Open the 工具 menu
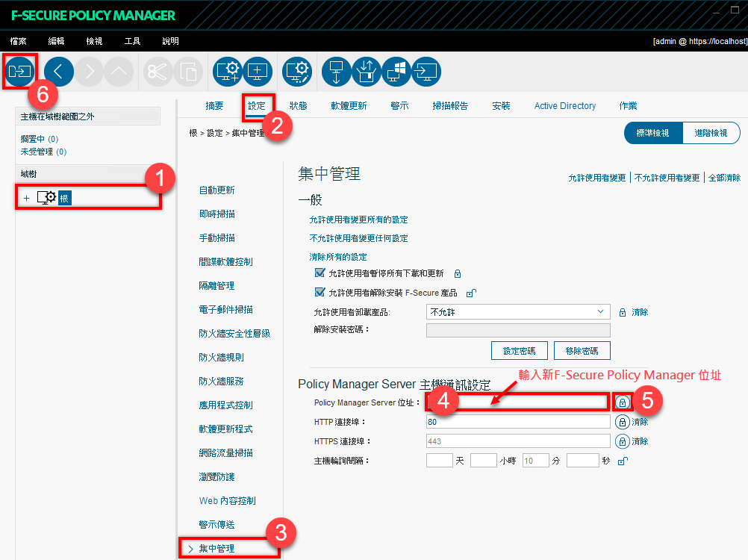748x560 pixels. pos(133,41)
